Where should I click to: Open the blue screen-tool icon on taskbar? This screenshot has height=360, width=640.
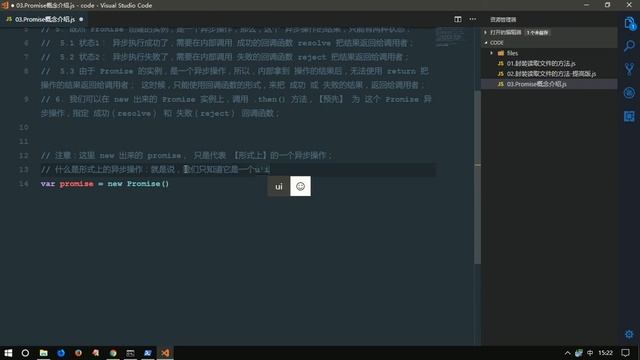[x=148, y=353]
